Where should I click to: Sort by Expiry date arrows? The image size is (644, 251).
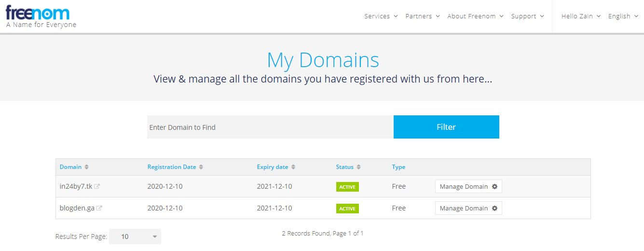293,167
